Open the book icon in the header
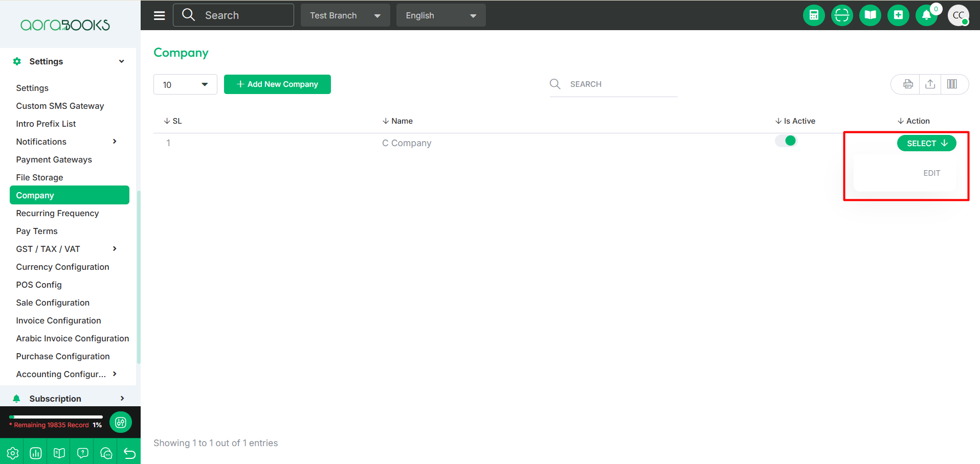Viewport: 980px width, 464px height. tap(870, 15)
